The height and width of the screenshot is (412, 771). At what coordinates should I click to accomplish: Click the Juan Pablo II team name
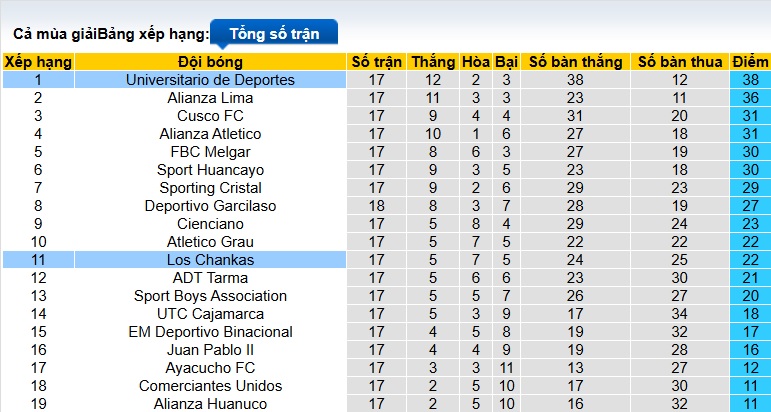[x=210, y=350]
